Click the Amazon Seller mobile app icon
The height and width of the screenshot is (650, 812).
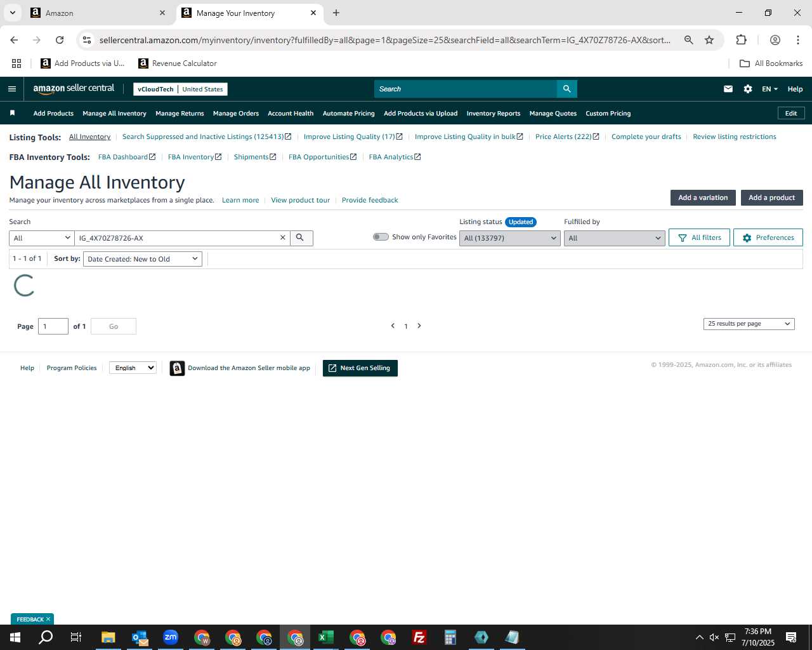pos(177,368)
